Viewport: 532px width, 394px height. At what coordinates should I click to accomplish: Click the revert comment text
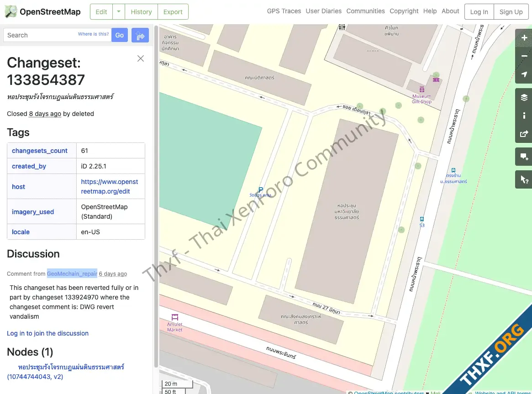[74, 302]
